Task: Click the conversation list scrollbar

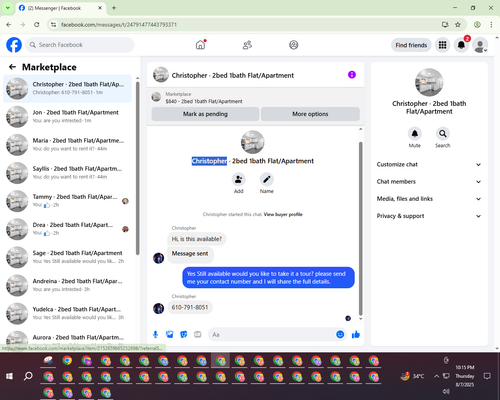Action: (138, 168)
